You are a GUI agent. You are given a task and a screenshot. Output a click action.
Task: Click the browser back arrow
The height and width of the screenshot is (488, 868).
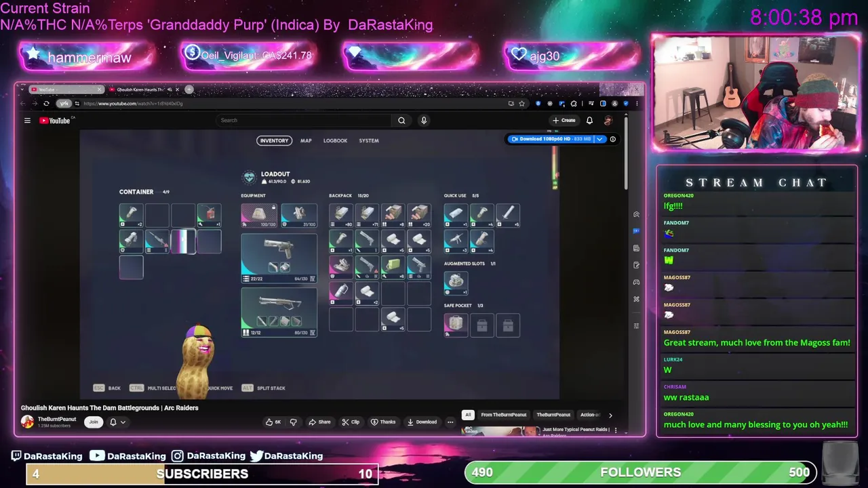tap(23, 104)
